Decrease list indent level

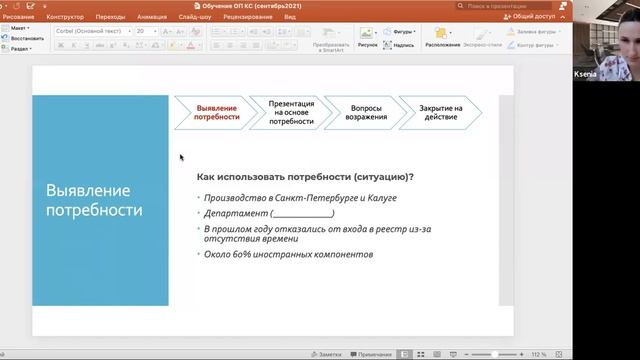(x=253, y=31)
